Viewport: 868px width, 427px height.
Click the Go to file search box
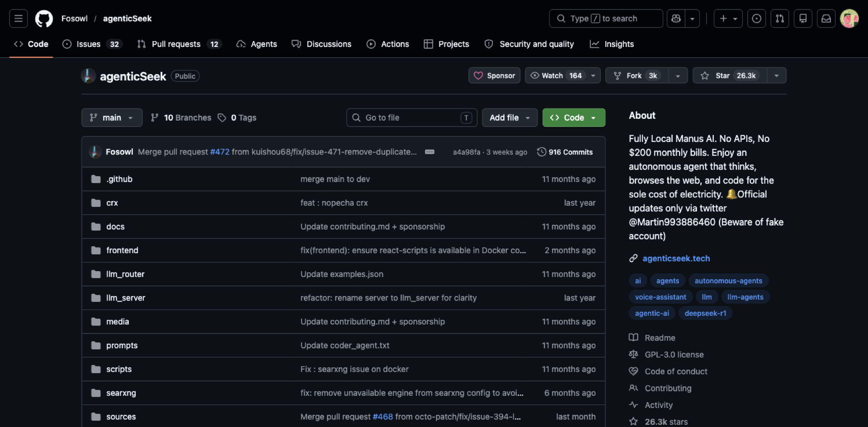(412, 117)
